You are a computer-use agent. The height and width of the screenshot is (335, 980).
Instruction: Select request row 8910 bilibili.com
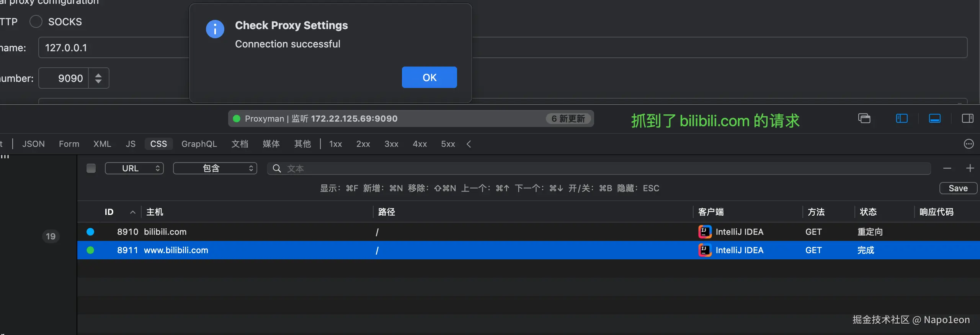(528, 232)
